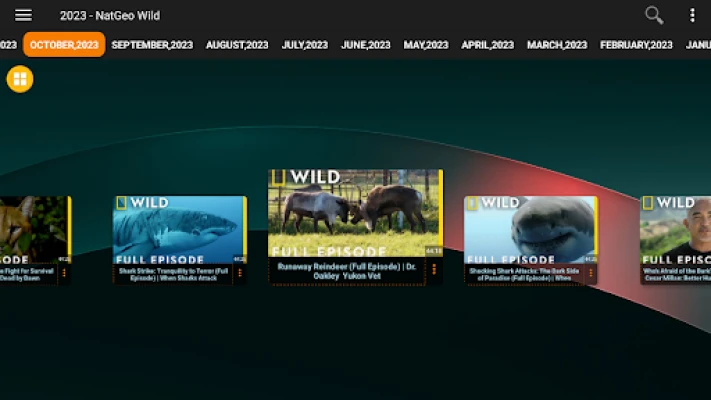The image size is (711, 400).
Task: Toggle the yellow grid view button
Action: click(20, 80)
